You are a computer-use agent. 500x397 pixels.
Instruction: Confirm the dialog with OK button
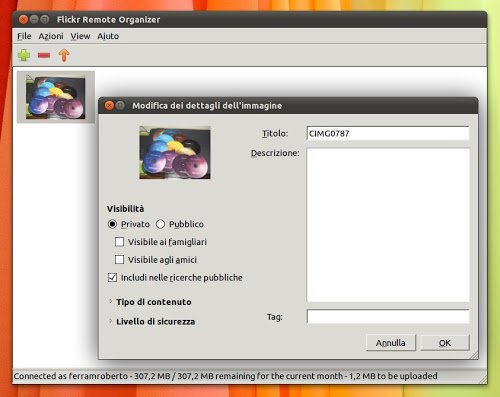point(445,343)
